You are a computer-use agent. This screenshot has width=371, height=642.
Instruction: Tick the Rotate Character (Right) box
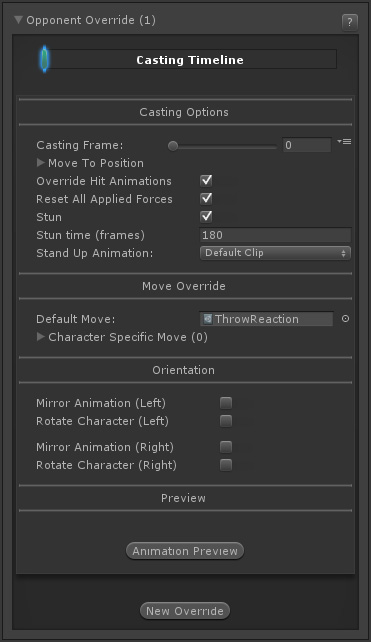[226, 465]
